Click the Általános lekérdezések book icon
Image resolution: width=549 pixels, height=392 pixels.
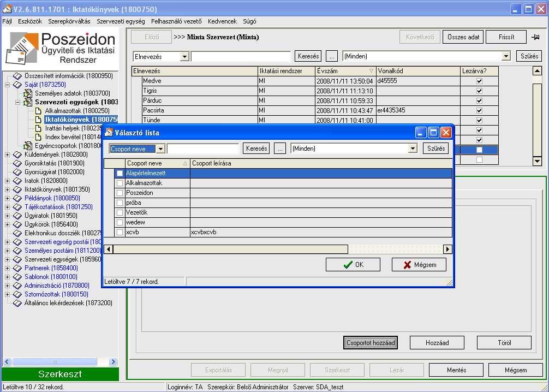(x=17, y=303)
